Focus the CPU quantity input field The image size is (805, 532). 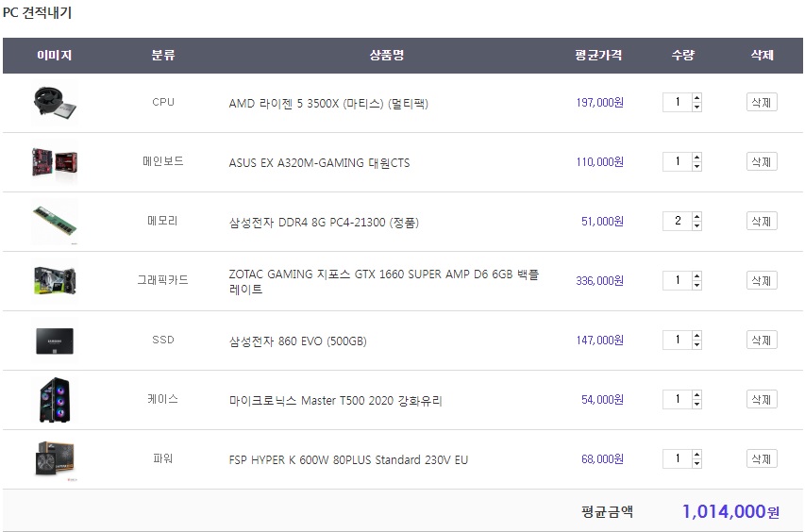point(678,103)
